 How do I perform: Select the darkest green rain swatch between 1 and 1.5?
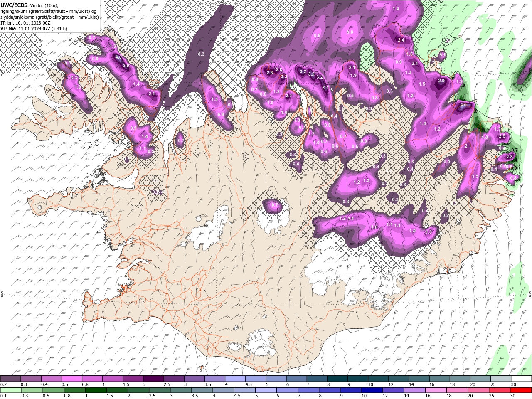96,390
